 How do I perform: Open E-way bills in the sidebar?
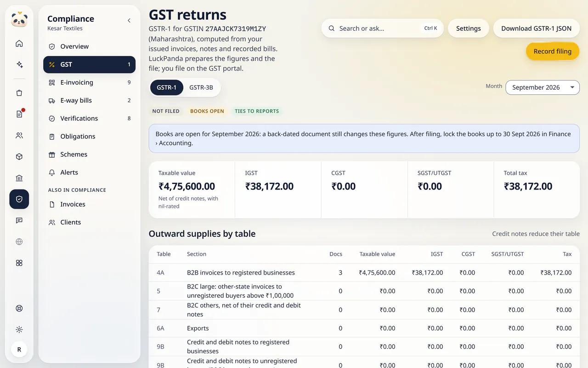[x=90, y=100]
